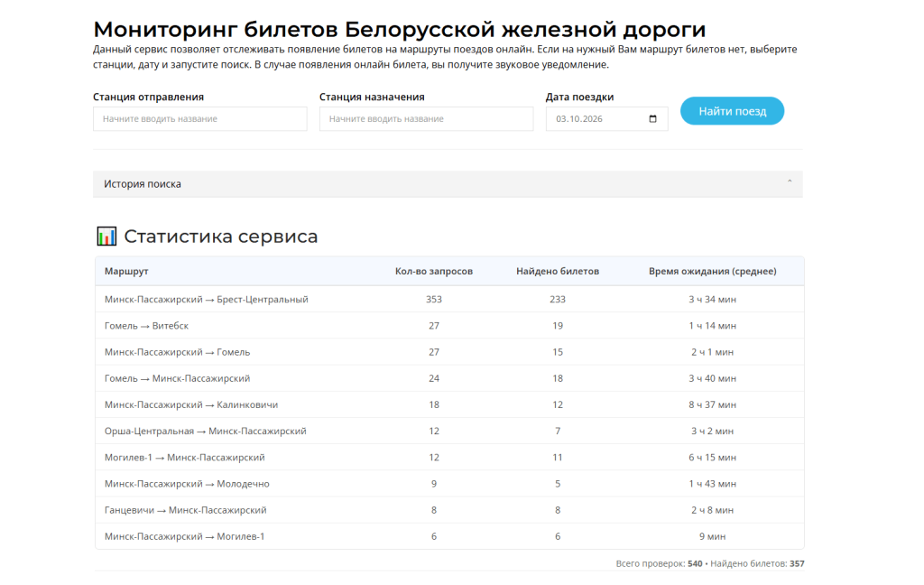The height and width of the screenshot is (585, 924).
Task: Click the total checks value 540
Action: (x=695, y=563)
